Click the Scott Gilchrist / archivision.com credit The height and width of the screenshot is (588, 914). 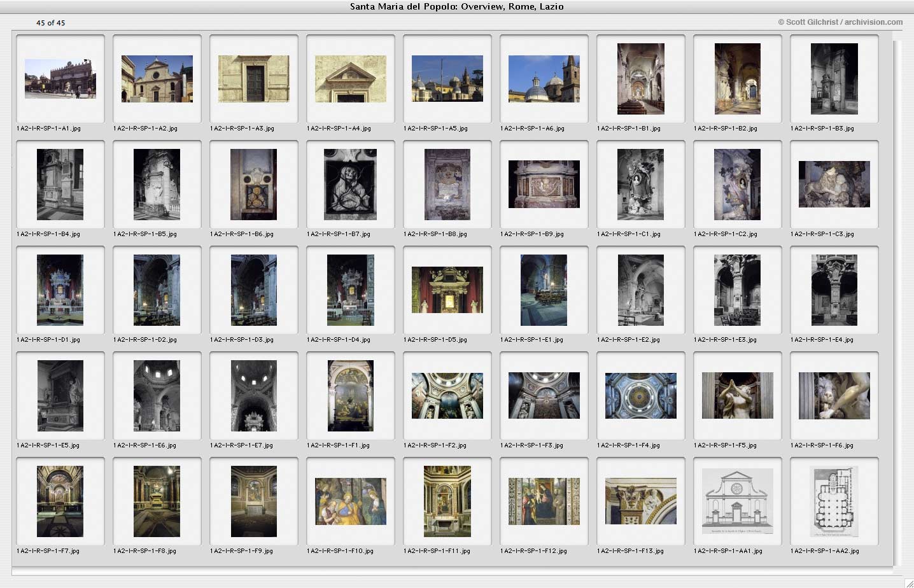pyautogui.click(x=840, y=22)
